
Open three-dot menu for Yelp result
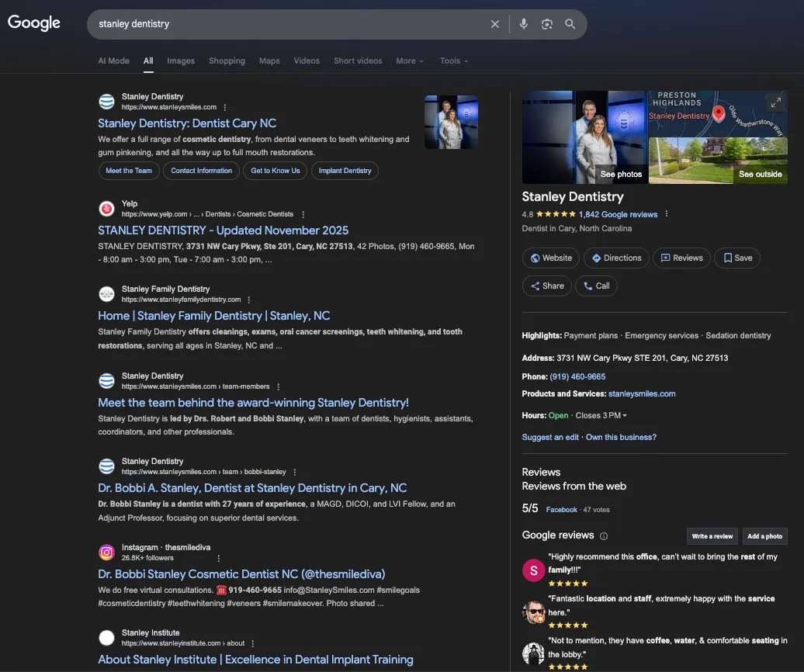pyautogui.click(x=303, y=214)
